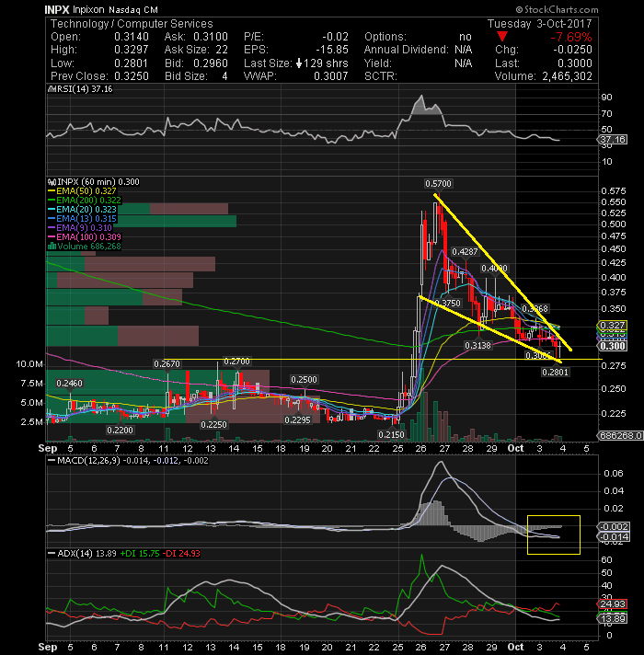Click the Chg value -0.0250
Screen dimensions: 644x655
click(x=572, y=50)
